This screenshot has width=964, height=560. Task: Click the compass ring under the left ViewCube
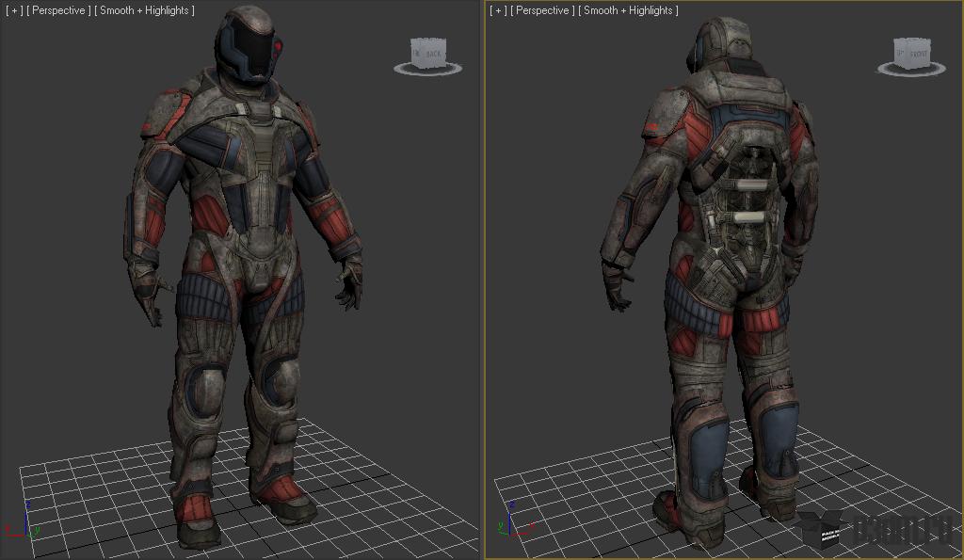(428, 71)
